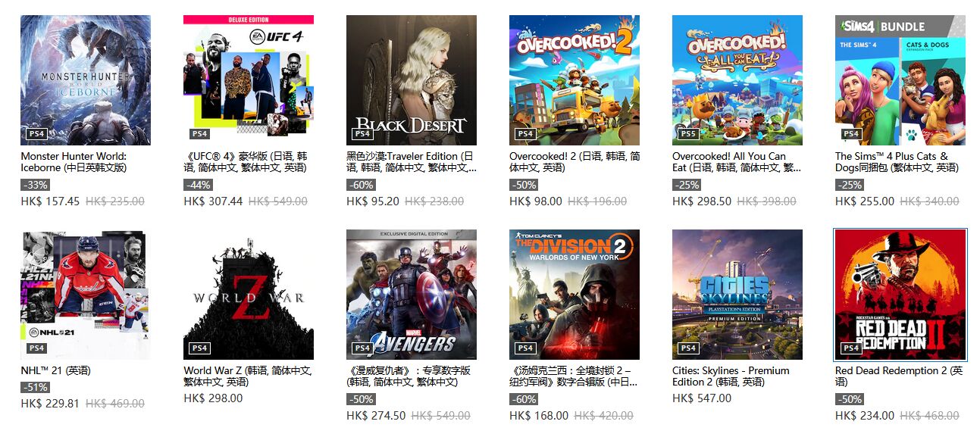Click The Division 2 Warlords of New York cover
This screenshot has width=980, height=437.
click(575, 295)
